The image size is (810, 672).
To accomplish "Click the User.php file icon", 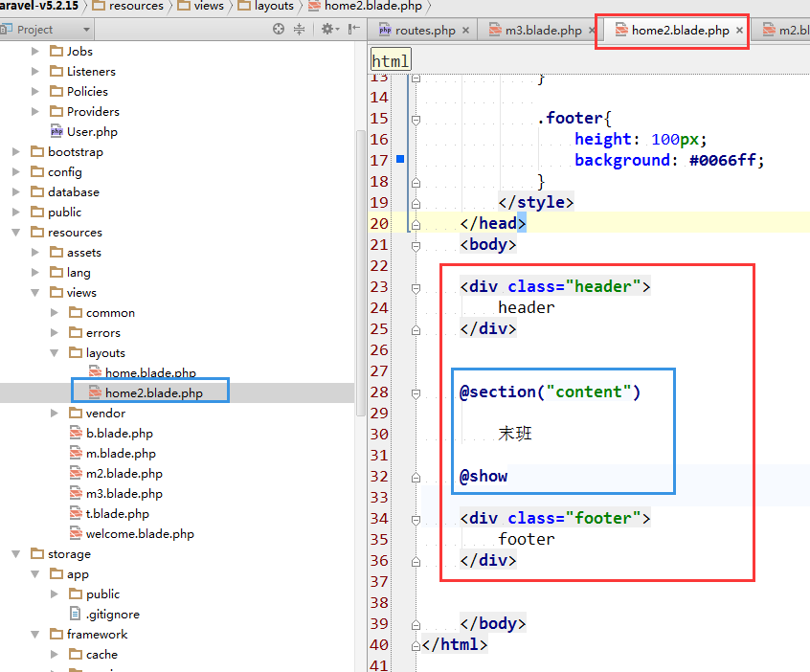I will [56, 132].
